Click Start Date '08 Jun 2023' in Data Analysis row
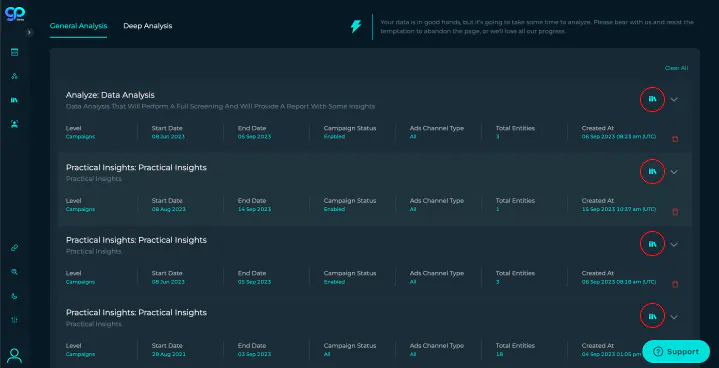This screenshot has width=719, height=368. pos(168,137)
